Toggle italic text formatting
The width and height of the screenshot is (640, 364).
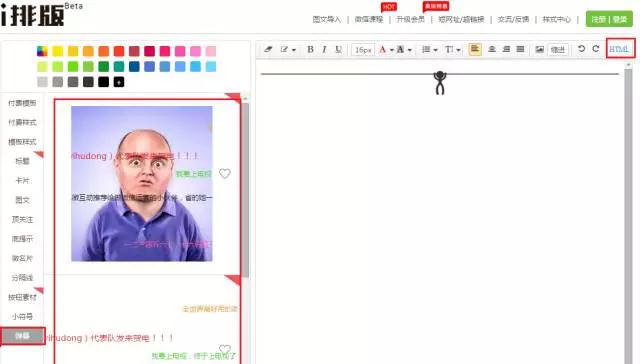(324, 49)
